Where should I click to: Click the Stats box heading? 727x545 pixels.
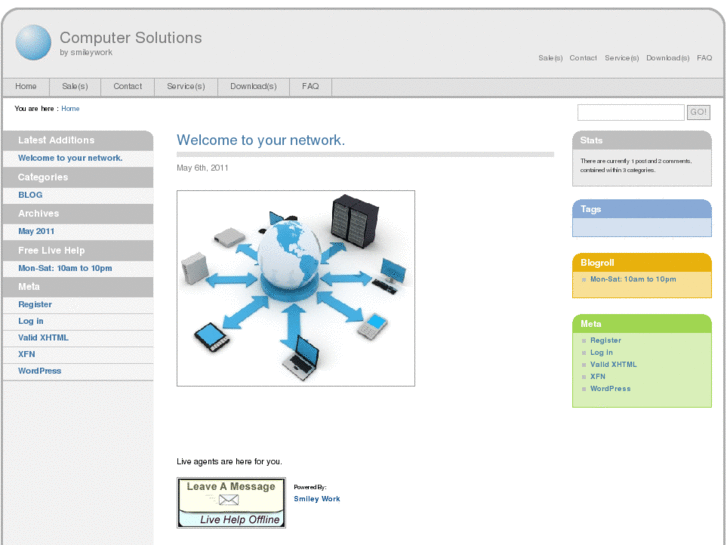click(x=591, y=140)
